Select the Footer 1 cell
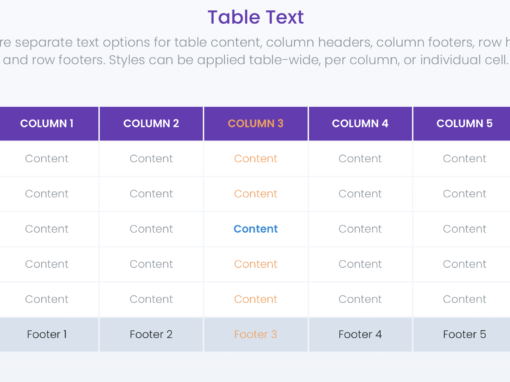Screen dimensions: 510x382 (49, 334)
